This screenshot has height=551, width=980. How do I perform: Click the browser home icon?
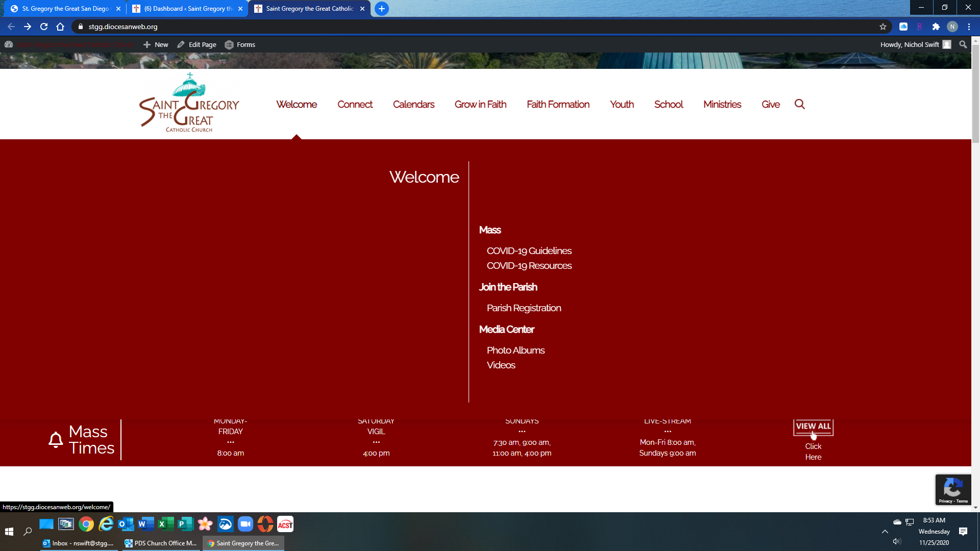(x=60, y=27)
